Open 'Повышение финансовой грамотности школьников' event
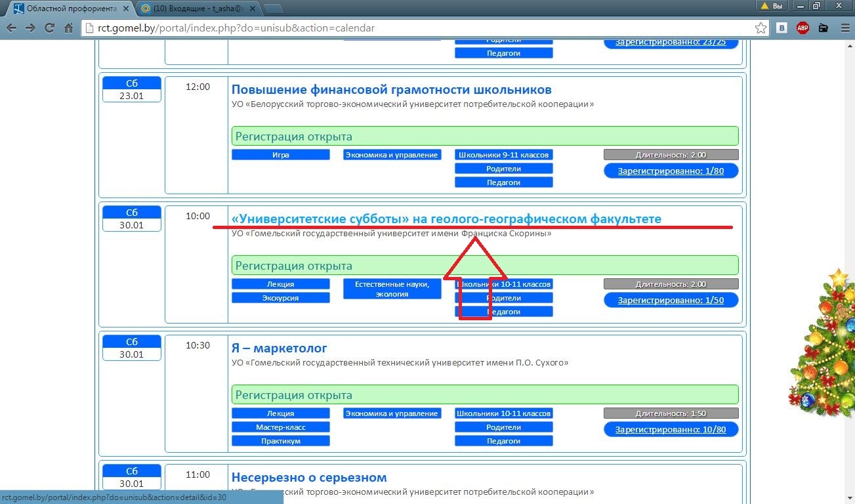The width and height of the screenshot is (855, 504). (x=391, y=89)
